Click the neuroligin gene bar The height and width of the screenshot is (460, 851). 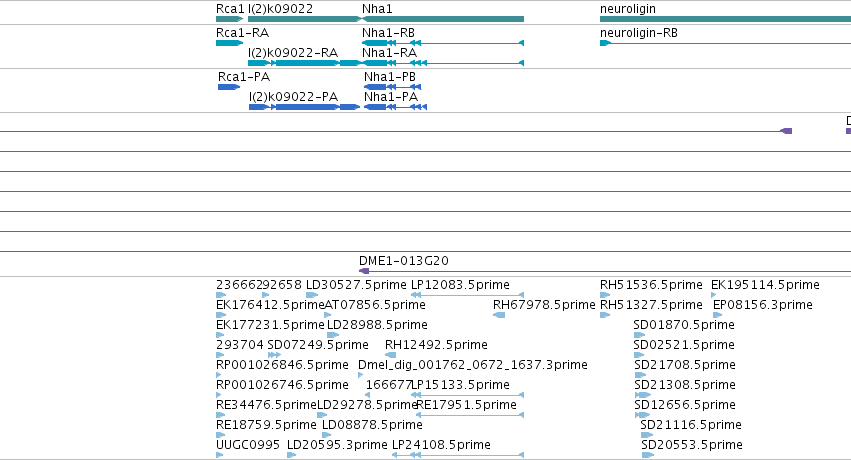(725, 19)
